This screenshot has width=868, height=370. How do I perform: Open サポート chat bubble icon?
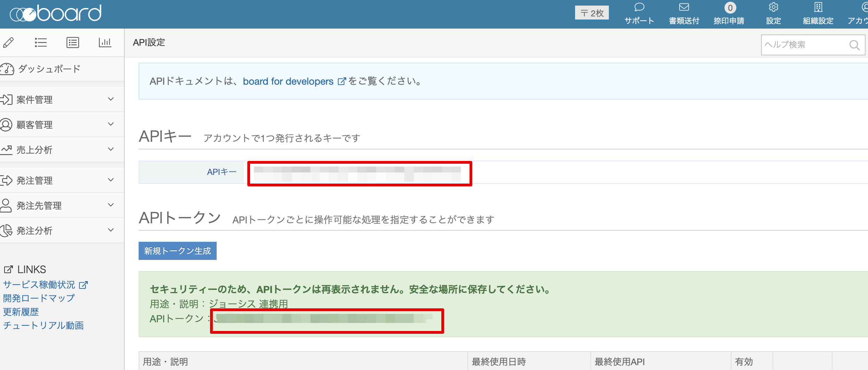click(x=639, y=8)
